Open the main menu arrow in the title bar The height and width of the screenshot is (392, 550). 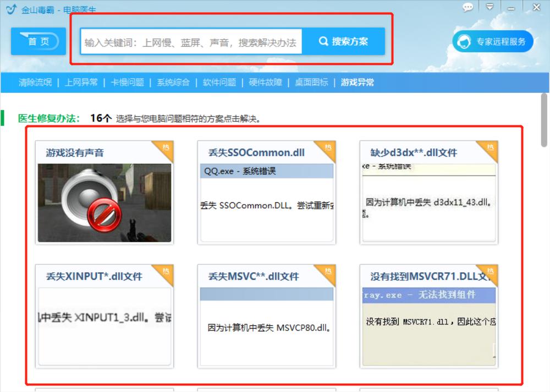pyautogui.click(x=490, y=7)
